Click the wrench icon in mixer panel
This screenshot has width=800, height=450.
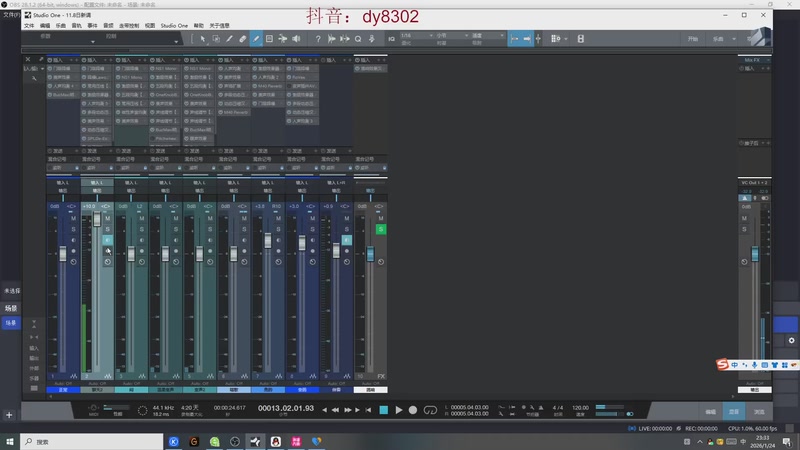pos(34,78)
